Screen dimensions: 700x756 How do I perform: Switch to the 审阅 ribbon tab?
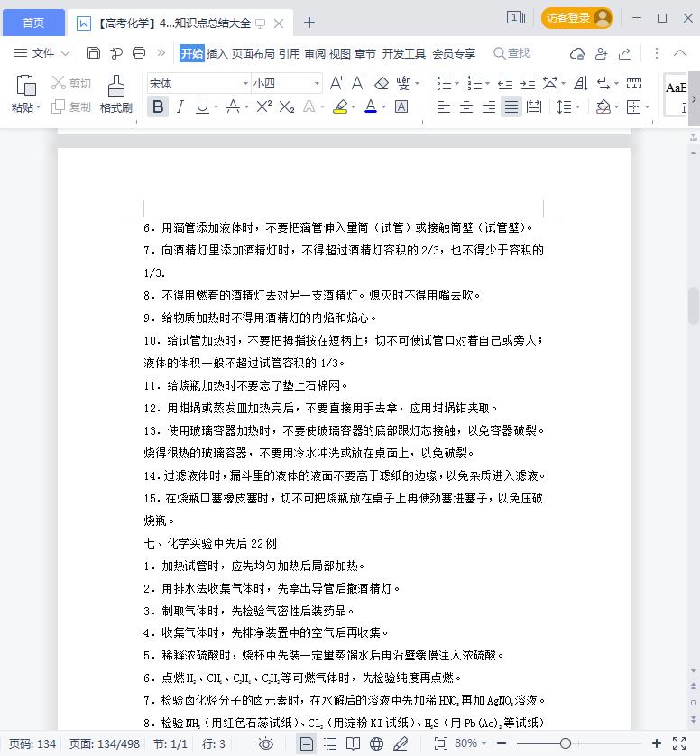coord(315,53)
